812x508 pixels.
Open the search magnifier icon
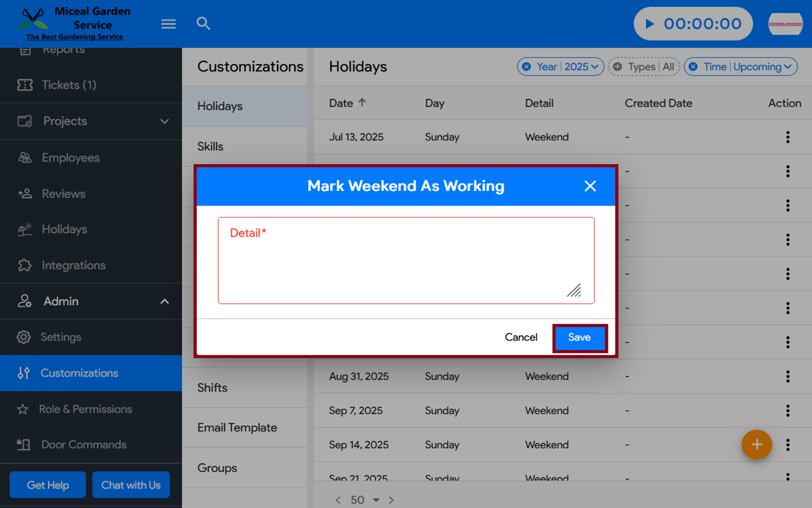[203, 24]
